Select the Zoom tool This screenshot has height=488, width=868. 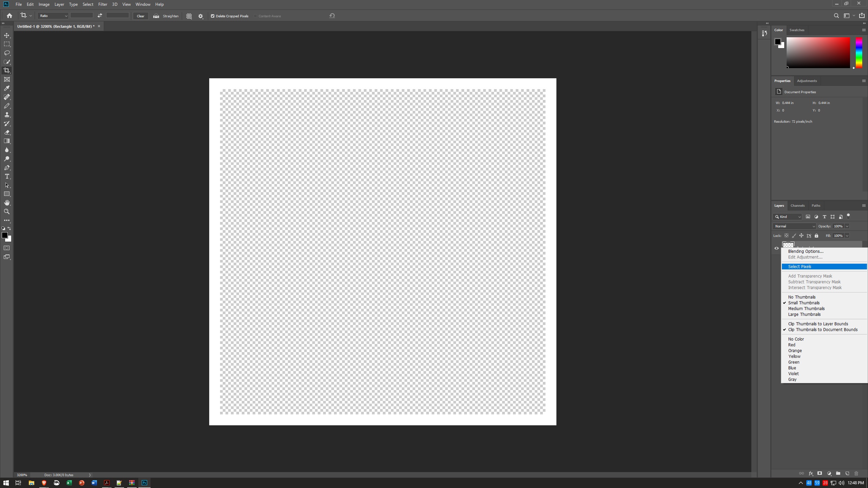(x=7, y=211)
